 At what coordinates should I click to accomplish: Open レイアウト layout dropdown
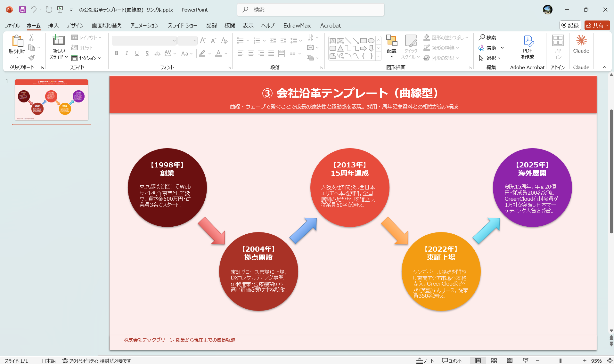86,37
